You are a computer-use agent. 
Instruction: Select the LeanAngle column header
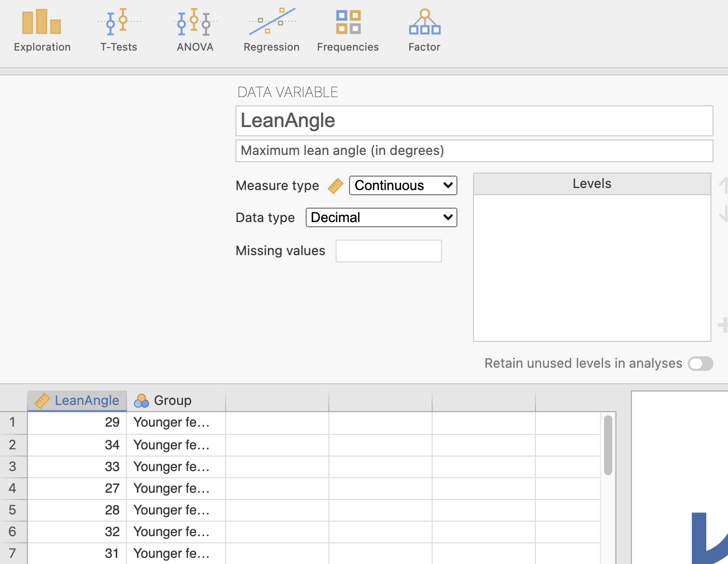[x=77, y=401]
